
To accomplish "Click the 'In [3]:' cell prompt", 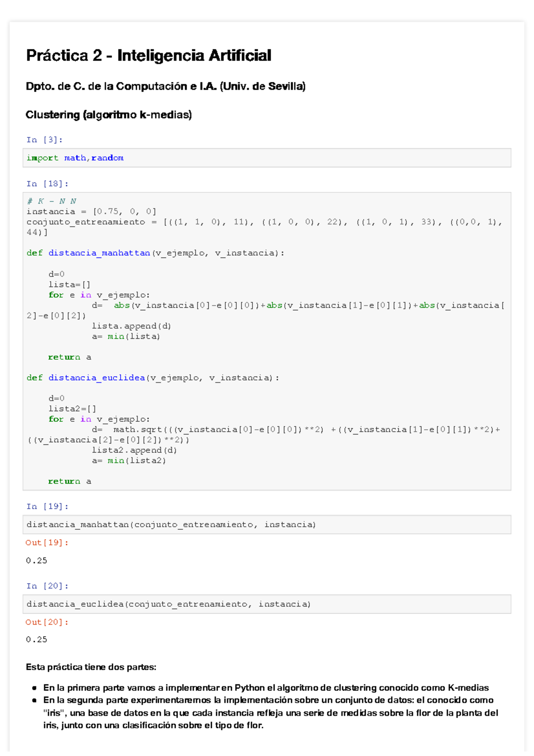I will (44, 140).
